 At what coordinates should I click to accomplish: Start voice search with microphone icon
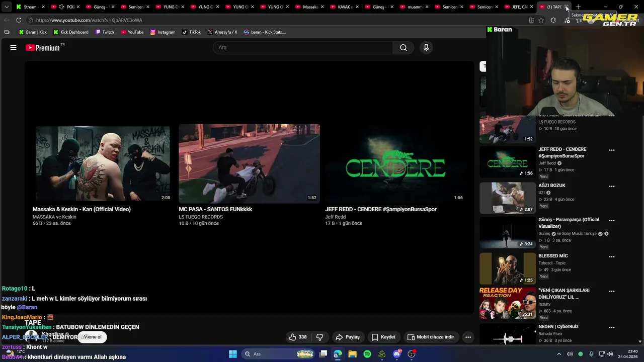click(x=426, y=48)
